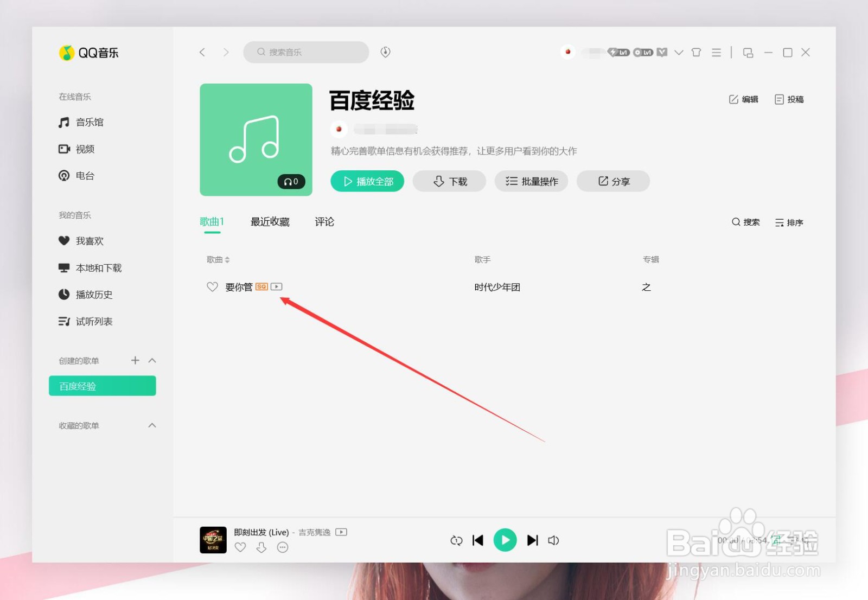Open the skin (T-shirt) icon
868x600 pixels.
tap(697, 52)
